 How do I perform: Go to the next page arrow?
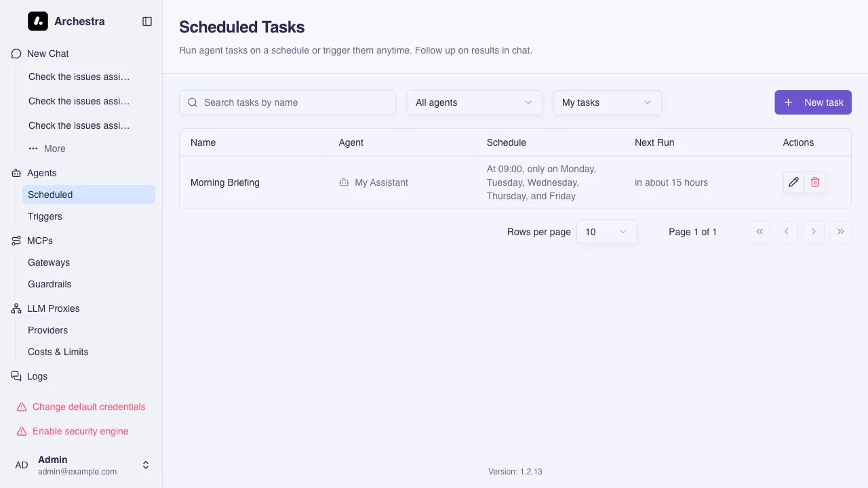pyautogui.click(x=813, y=232)
